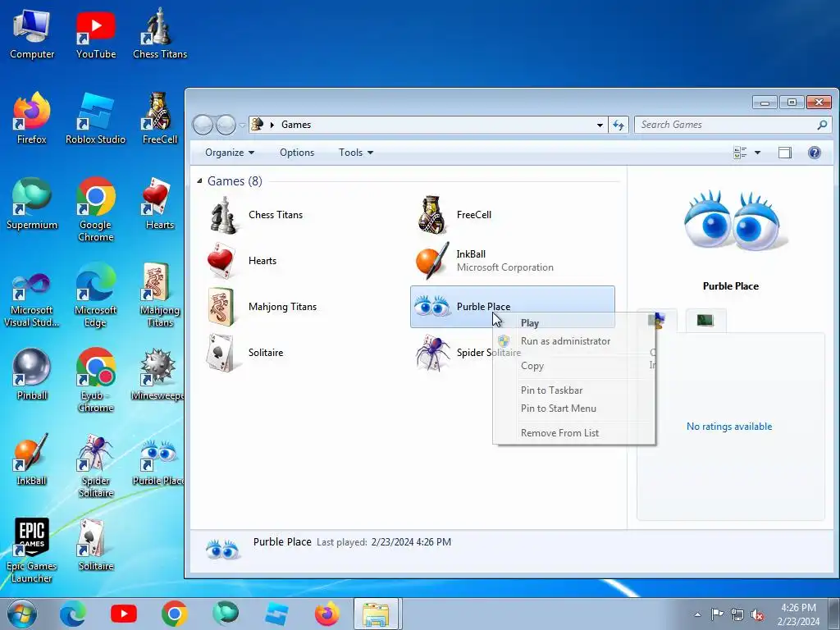This screenshot has height=630, width=840.
Task: Open the recent pages dropdown beside navigation buttons
Action: click(242, 125)
